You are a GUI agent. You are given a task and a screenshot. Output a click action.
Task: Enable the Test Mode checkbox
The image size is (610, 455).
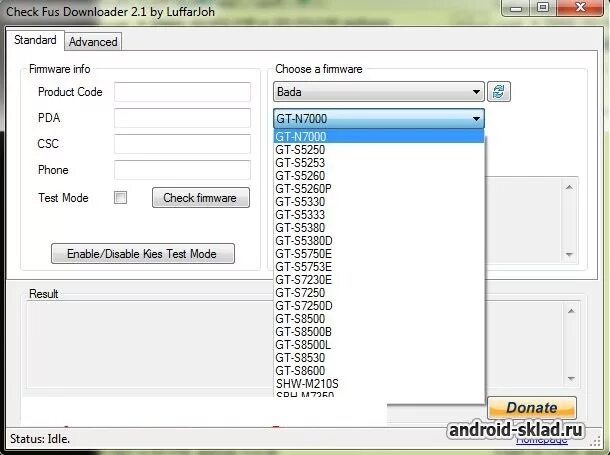(120, 198)
